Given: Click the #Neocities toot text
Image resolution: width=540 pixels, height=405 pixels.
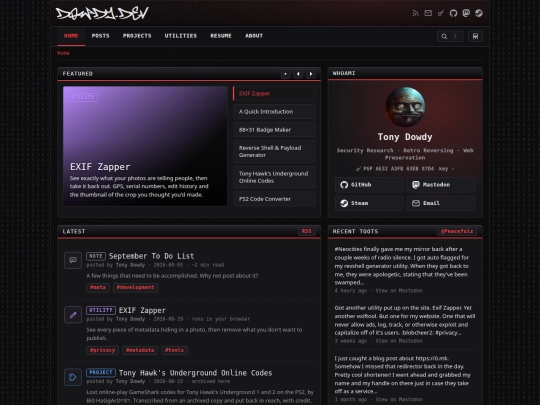Looking at the screenshot, I should click(x=402, y=266).
